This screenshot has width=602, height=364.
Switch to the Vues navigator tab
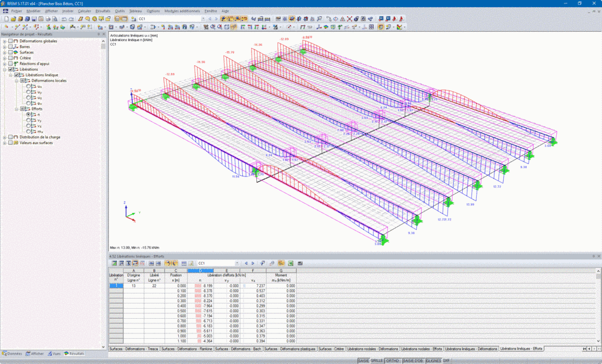54,353
